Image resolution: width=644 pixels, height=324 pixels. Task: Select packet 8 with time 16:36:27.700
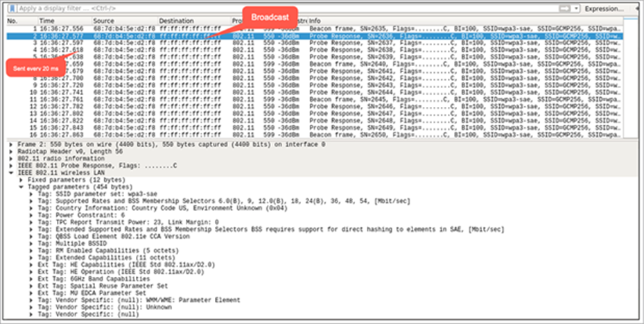[x=315, y=78]
